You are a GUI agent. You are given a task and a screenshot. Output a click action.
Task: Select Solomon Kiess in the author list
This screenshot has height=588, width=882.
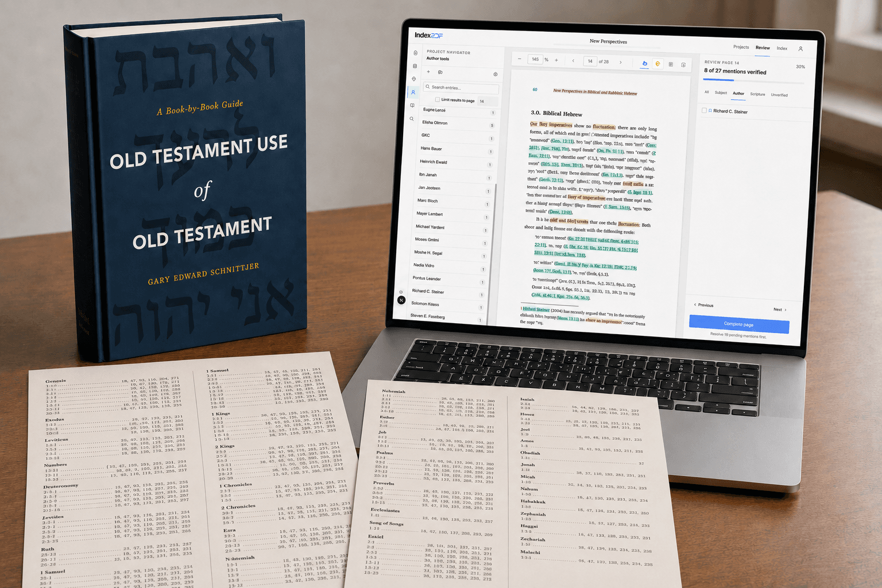[447, 305]
